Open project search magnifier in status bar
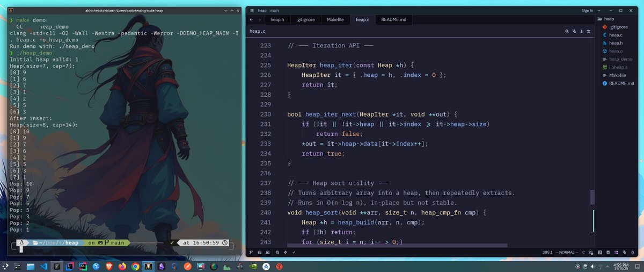The width and height of the screenshot is (644, 272). (x=277, y=252)
